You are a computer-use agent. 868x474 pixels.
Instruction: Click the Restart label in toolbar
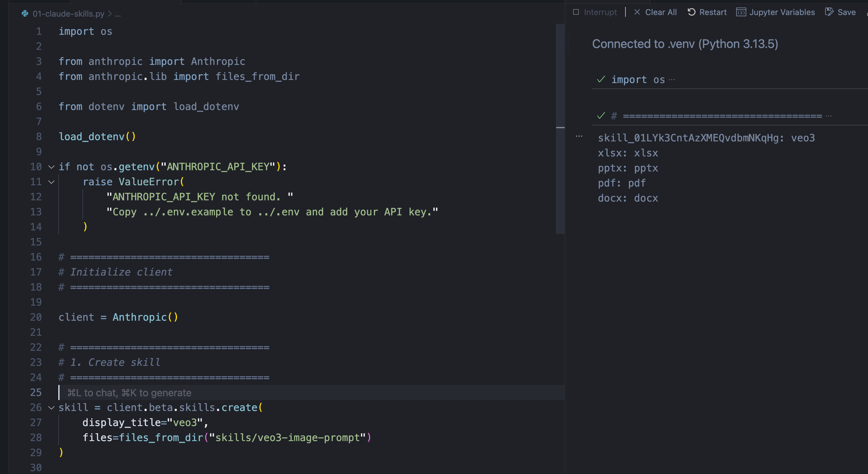click(x=713, y=12)
